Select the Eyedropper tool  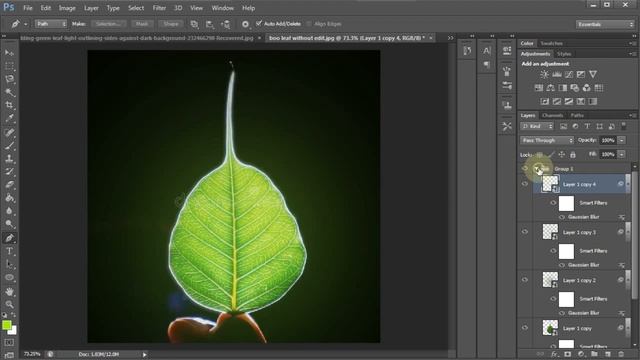[x=9, y=118]
